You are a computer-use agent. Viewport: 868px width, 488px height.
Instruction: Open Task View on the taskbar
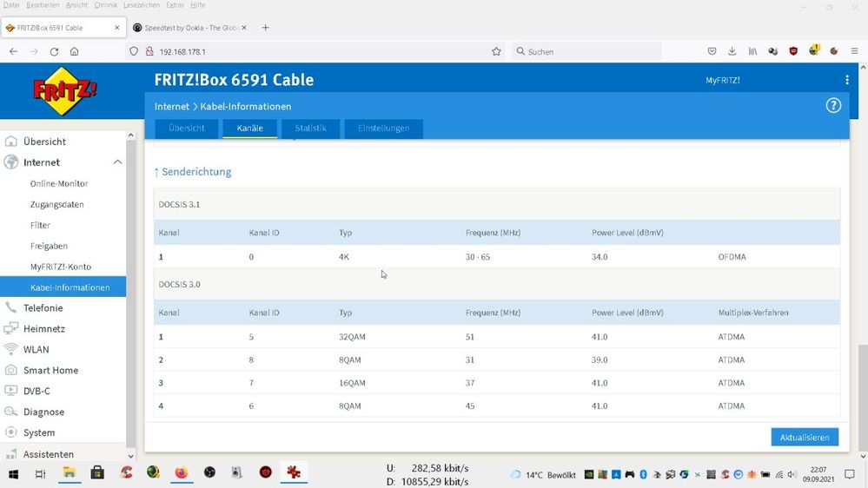tap(41, 473)
